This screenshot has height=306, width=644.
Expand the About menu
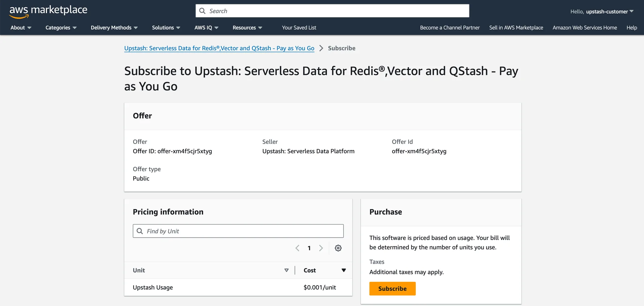[x=21, y=28]
